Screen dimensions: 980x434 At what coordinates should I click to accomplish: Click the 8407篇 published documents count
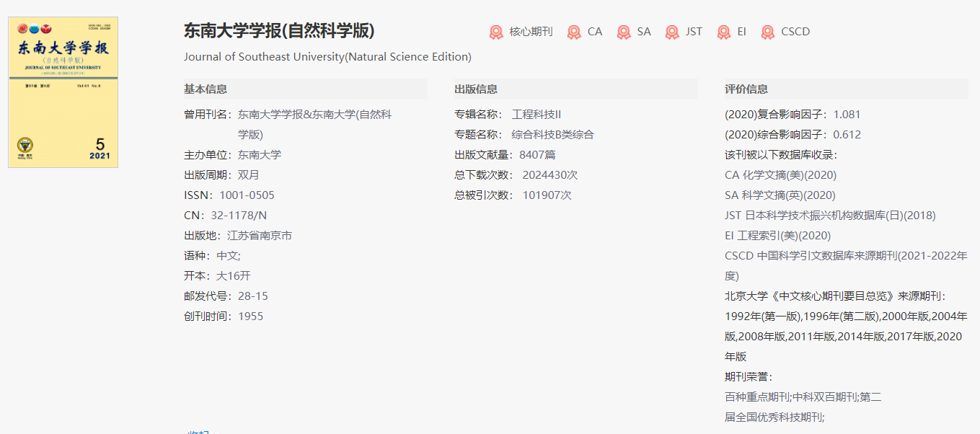(x=537, y=154)
